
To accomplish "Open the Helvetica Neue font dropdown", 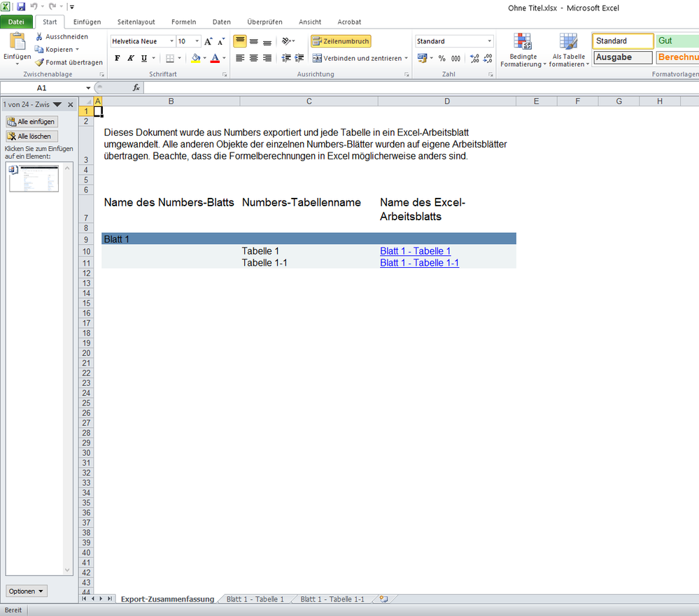I will [x=171, y=41].
